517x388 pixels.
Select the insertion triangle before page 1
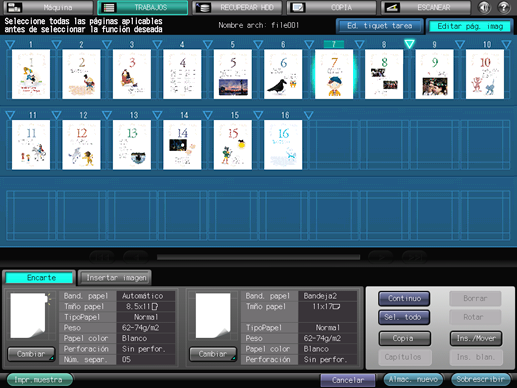10,44
